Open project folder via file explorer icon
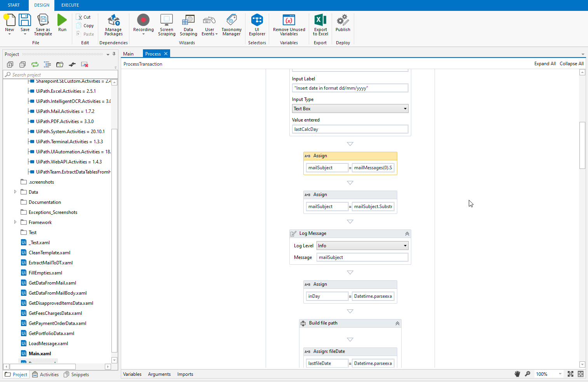The width and height of the screenshot is (588, 382). 60,64
